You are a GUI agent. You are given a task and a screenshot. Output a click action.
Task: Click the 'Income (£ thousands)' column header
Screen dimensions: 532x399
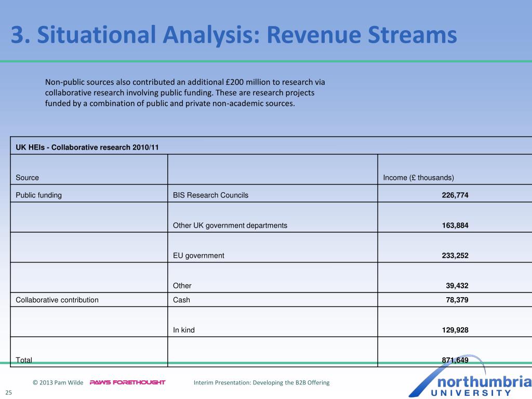point(418,178)
